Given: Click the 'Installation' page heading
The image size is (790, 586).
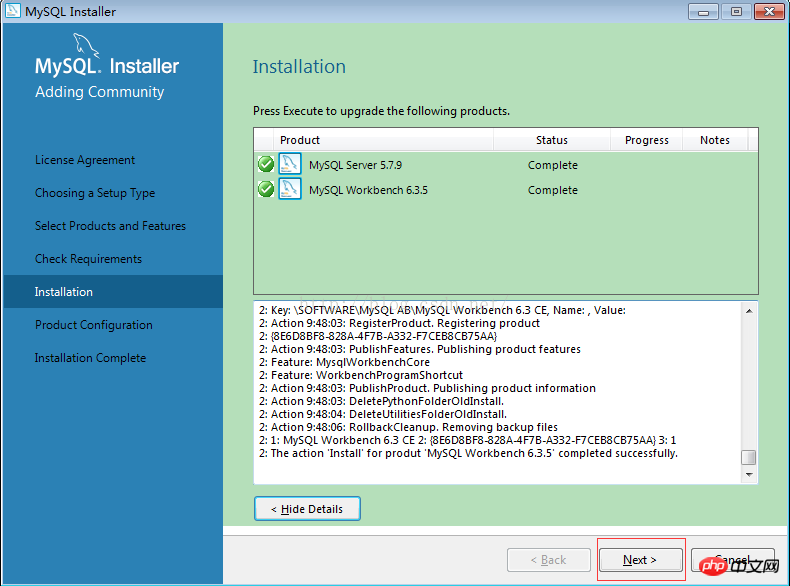Looking at the screenshot, I should pos(299,67).
